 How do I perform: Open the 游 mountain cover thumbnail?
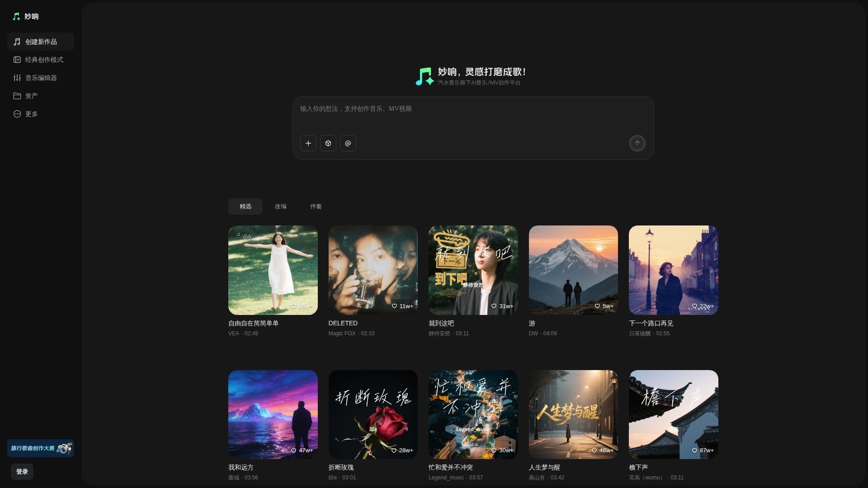tap(573, 270)
